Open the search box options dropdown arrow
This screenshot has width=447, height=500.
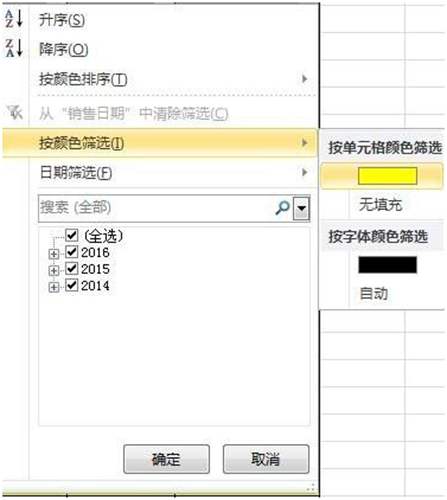point(301,208)
